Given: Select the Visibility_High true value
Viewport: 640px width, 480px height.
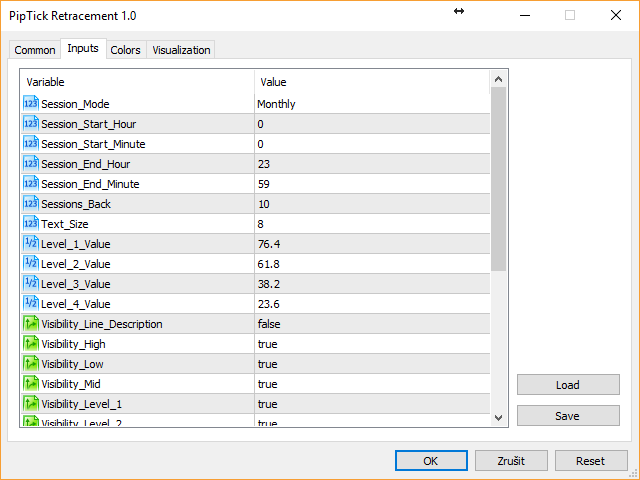Looking at the screenshot, I should pos(268,344).
